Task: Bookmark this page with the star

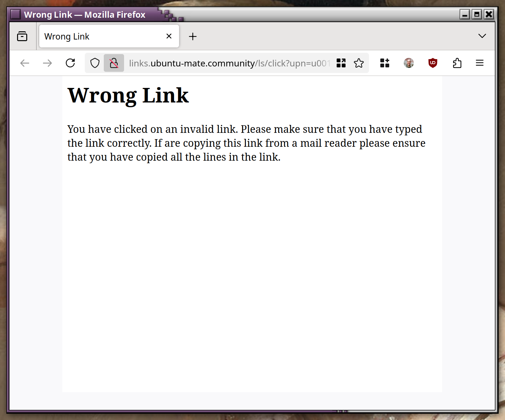Action: click(359, 63)
